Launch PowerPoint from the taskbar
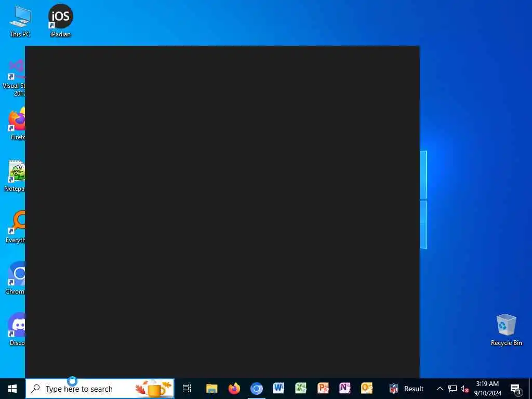The height and width of the screenshot is (399, 532). pos(323,389)
